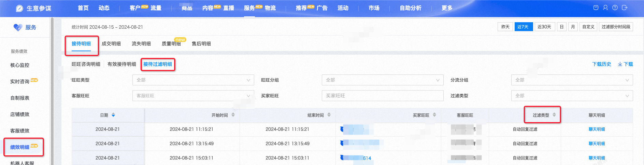Sort table by 过滤类型 column arrows
644x165 pixels.
coord(554,115)
